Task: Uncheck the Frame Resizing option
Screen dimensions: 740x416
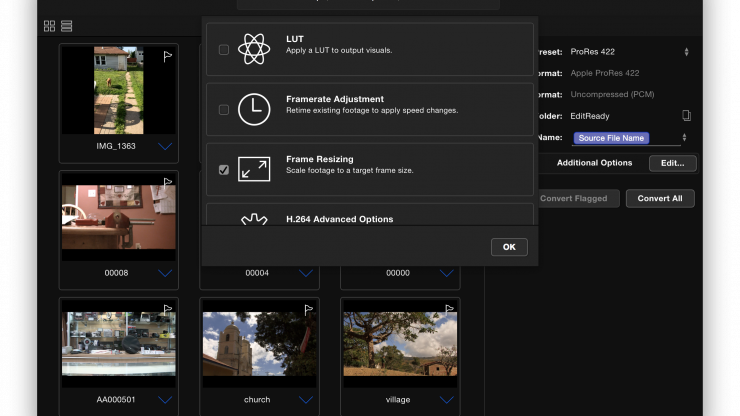Action: click(x=224, y=170)
